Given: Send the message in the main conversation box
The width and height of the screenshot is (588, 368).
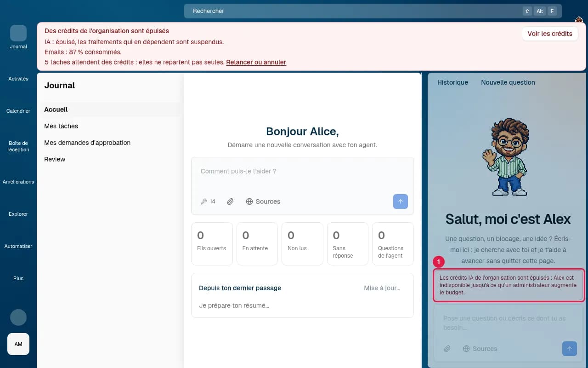Looking at the screenshot, I should click(400, 201).
